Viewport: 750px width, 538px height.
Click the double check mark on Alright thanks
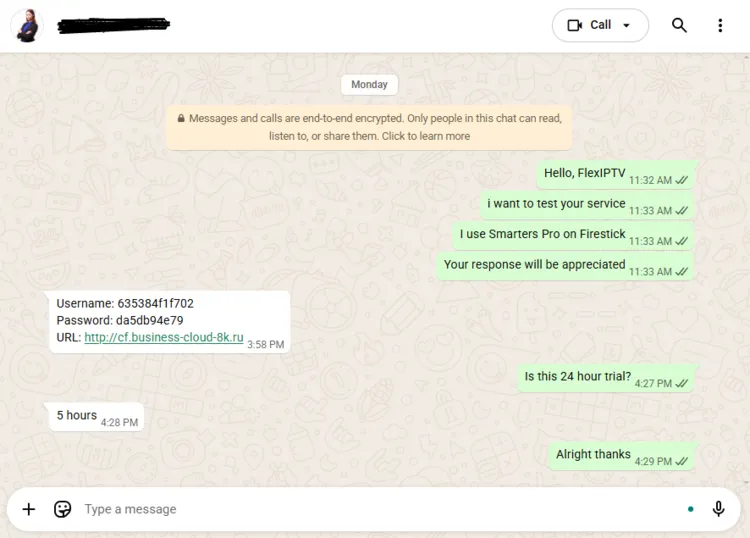pos(681,461)
